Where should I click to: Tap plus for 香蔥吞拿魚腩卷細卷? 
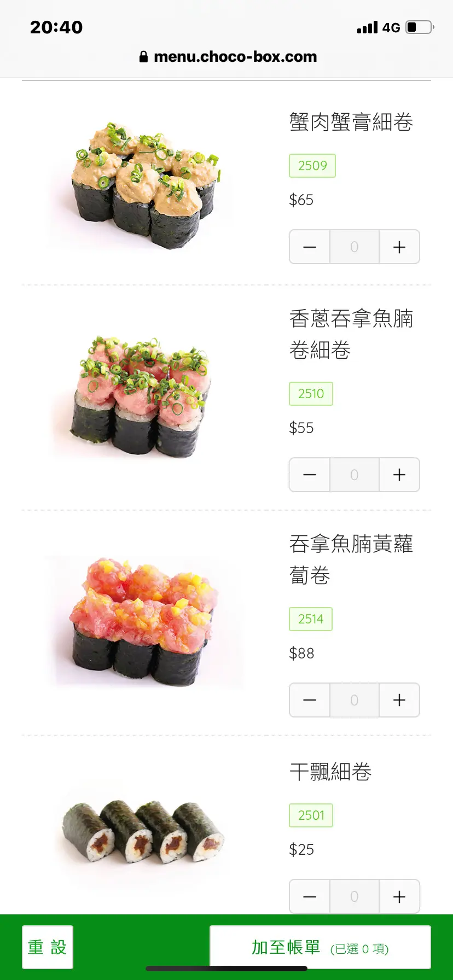399,475
